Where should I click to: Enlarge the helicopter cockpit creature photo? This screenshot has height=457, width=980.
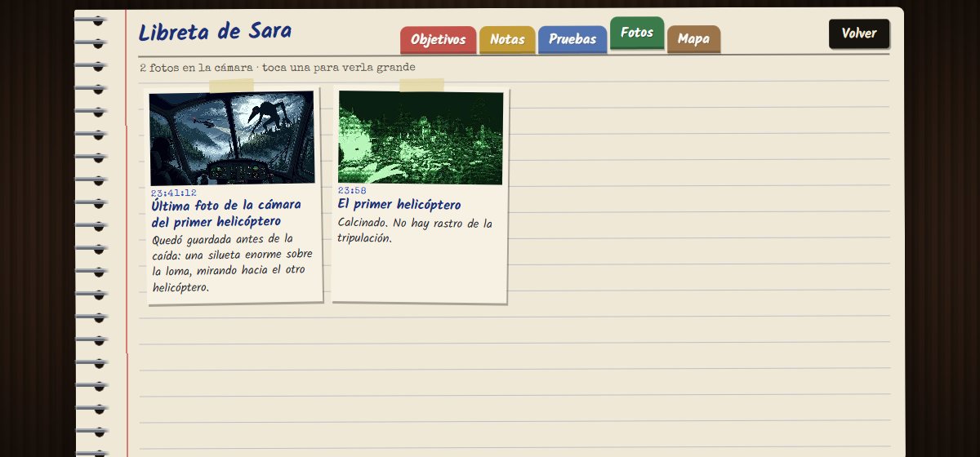[x=232, y=138]
